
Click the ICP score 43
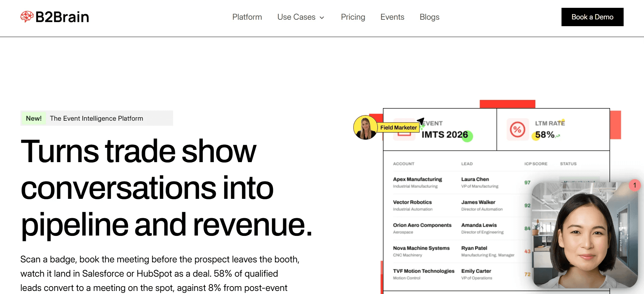pyautogui.click(x=527, y=252)
